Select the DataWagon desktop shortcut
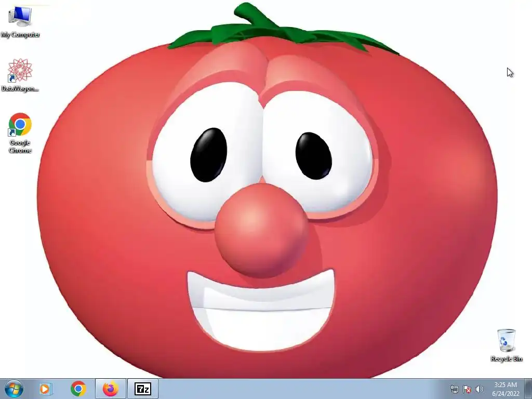 (x=20, y=75)
